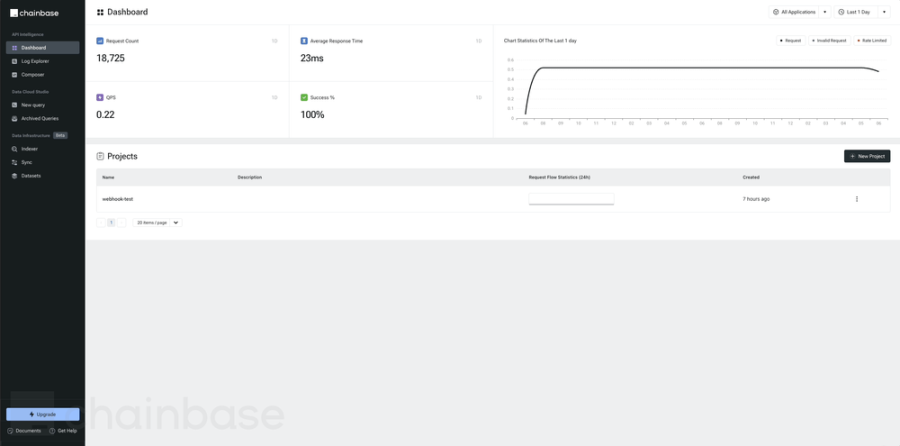Click the New query sidebar icon

13,105
